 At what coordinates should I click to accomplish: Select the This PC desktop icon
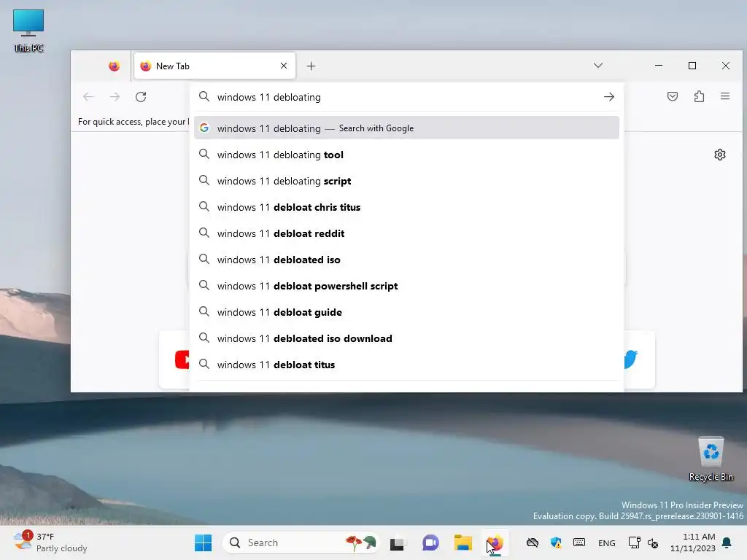(x=28, y=31)
